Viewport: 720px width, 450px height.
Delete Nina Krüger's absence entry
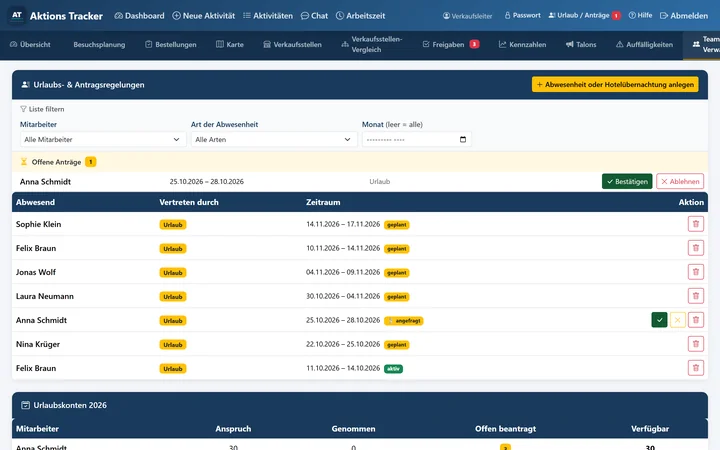(x=696, y=344)
